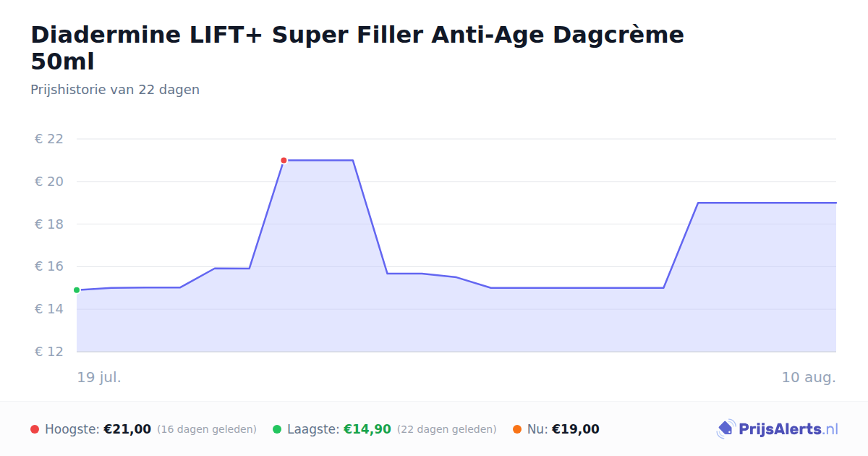Select the € 22 axis label

click(49, 139)
